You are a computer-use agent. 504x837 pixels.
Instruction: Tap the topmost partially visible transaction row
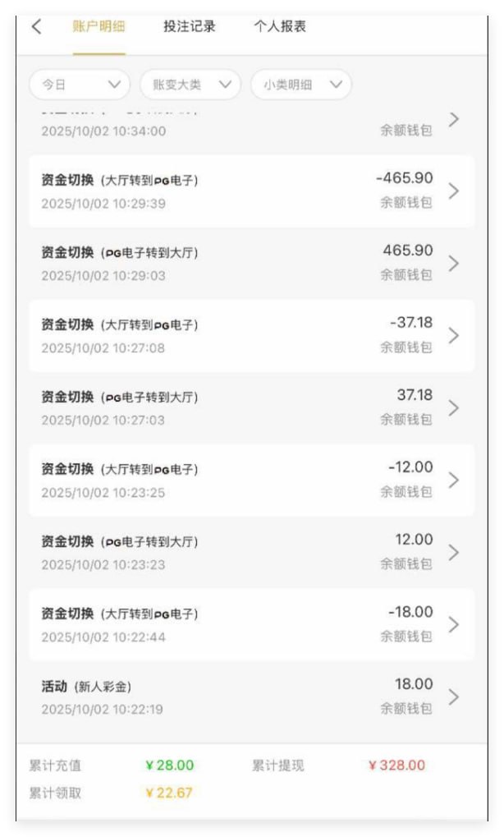pyautogui.click(x=246, y=123)
